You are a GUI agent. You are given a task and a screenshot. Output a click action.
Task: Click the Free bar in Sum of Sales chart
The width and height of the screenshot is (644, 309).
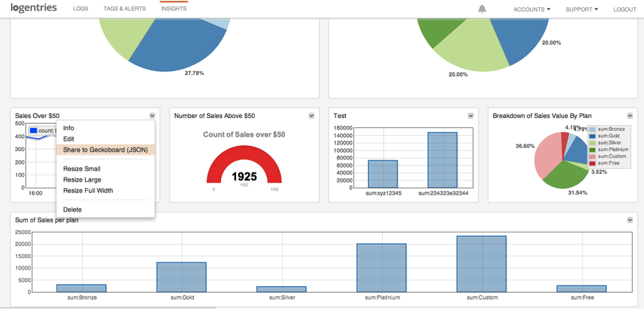coord(582,289)
